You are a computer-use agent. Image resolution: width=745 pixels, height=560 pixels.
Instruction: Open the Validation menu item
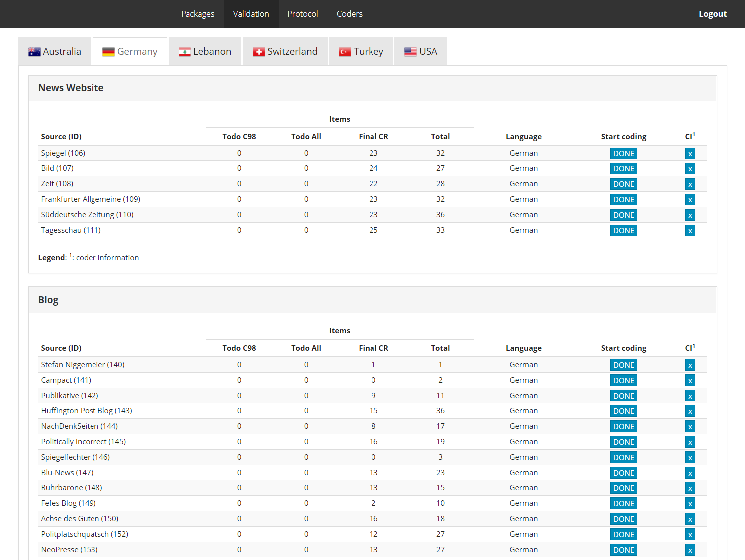pos(251,14)
